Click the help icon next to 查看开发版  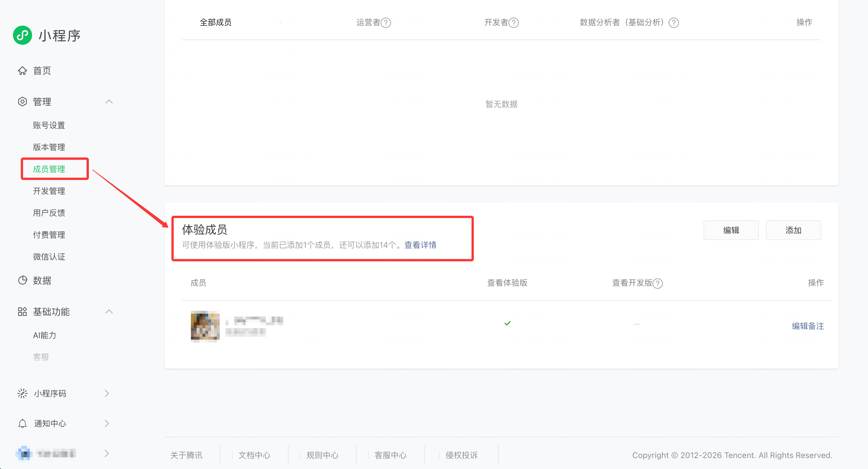tap(657, 283)
